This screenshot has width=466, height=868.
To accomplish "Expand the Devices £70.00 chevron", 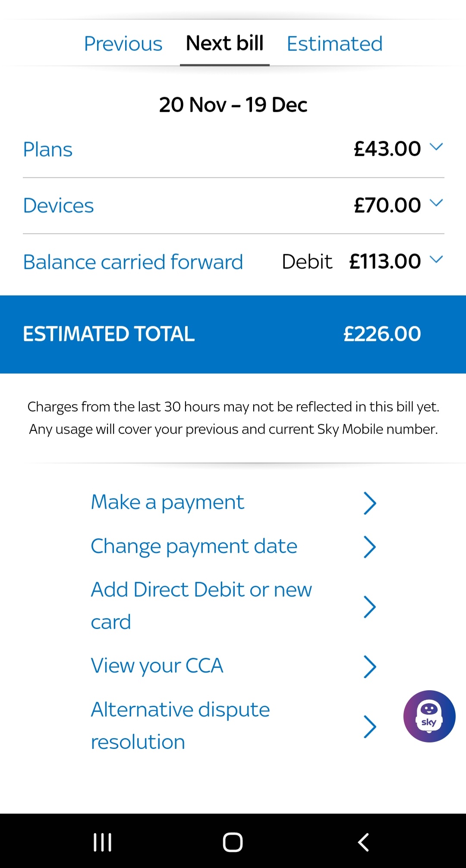I will [436, 203].
